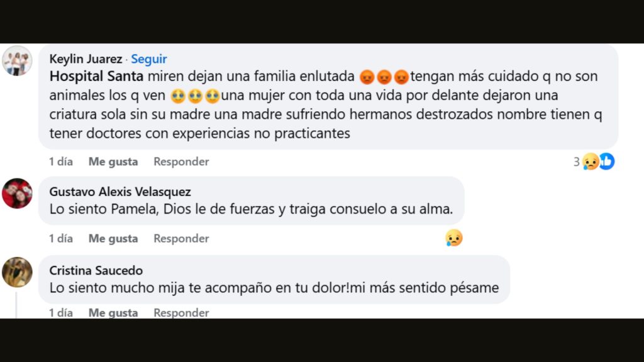Open Keylin Juarez's profile name
Image resolution: width=644 pixels, height=362 pixels.
click(86, 58)
